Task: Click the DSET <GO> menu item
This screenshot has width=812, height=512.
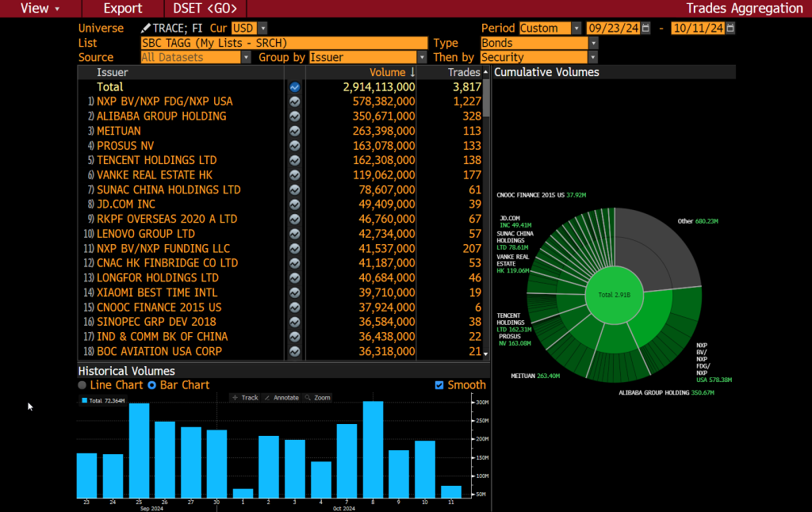Action: point(205,8)
